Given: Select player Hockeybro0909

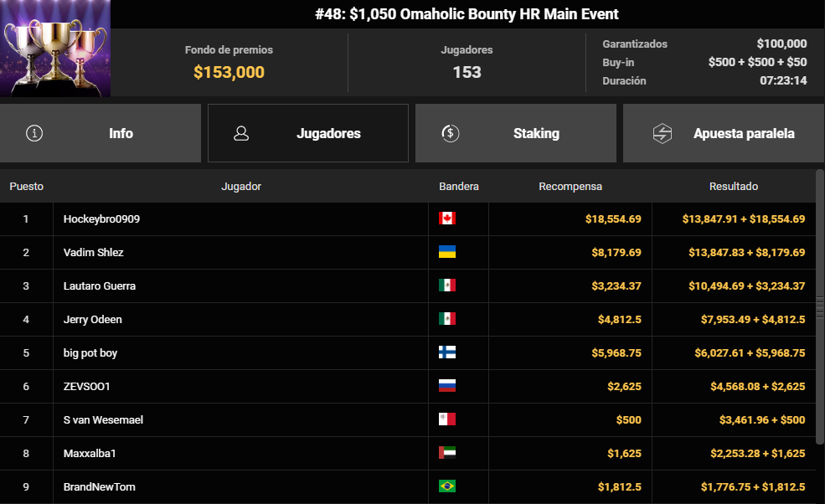Looking at the screenshot, I should click(101, 219).
